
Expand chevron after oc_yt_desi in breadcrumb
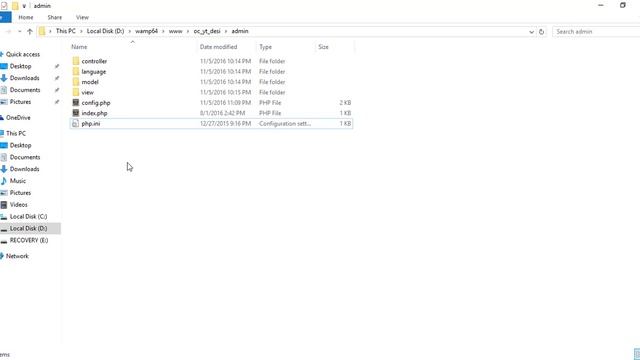[226, 31]
